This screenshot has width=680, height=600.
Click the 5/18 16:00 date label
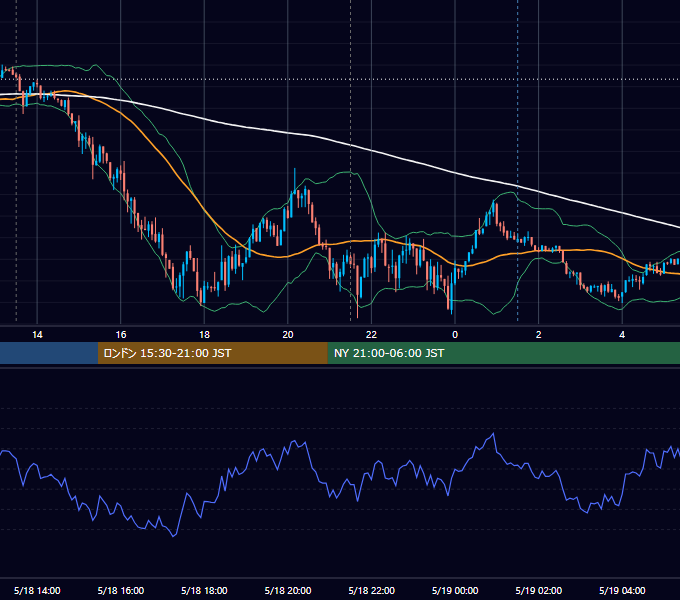click(121, 590)
